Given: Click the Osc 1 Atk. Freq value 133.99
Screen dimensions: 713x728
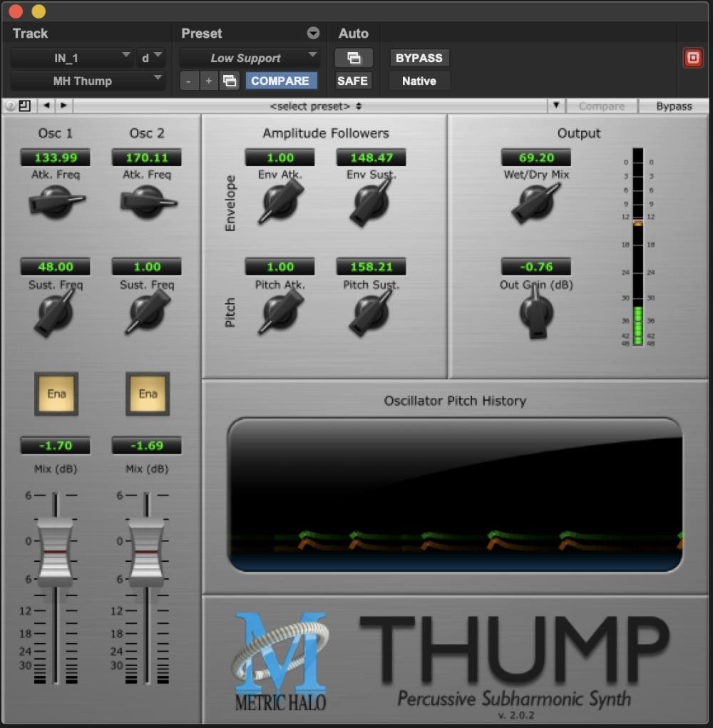Looking at the screenshot, I should click(x=56, y=158).
